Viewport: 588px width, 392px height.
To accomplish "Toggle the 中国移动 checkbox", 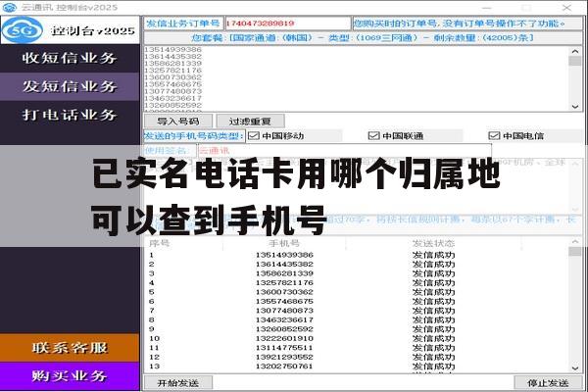I will 254,135.
